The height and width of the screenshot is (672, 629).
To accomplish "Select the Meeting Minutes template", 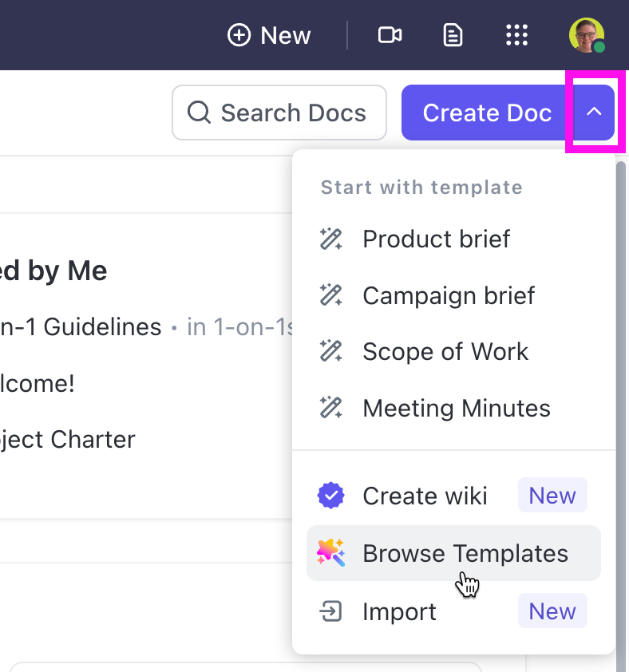I will [x=456, y=409].
